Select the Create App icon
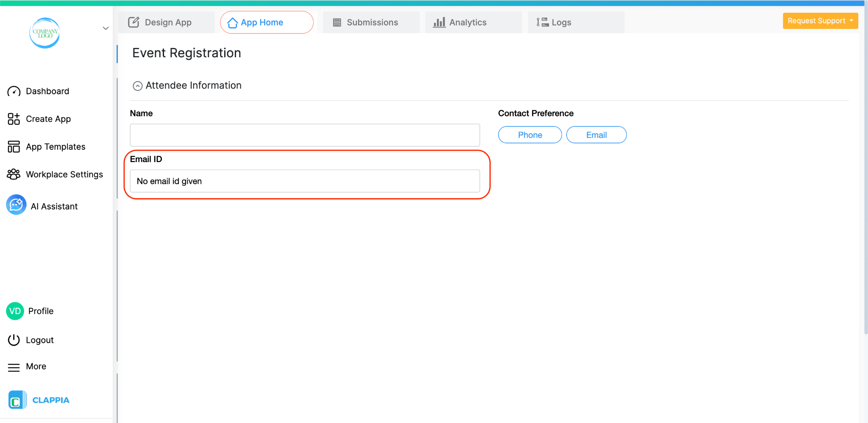The height and width of the screenshot is (423, 868). tap(13, 119)
